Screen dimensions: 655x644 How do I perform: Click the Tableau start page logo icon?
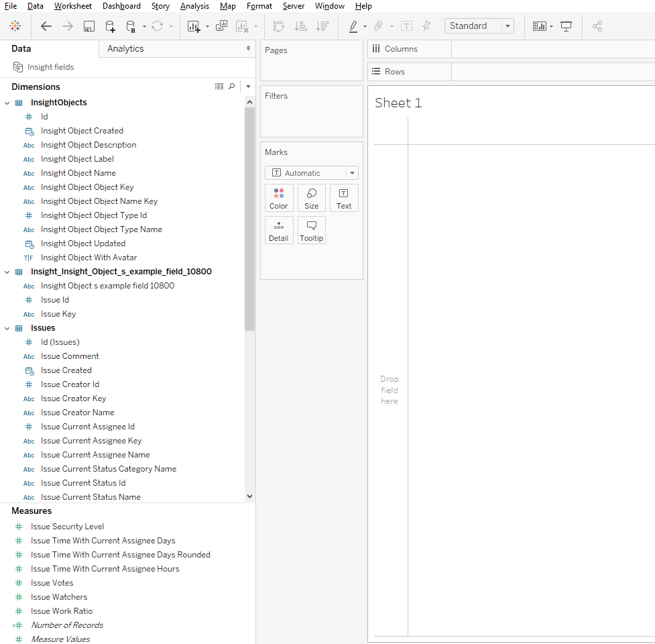[15, 26]
